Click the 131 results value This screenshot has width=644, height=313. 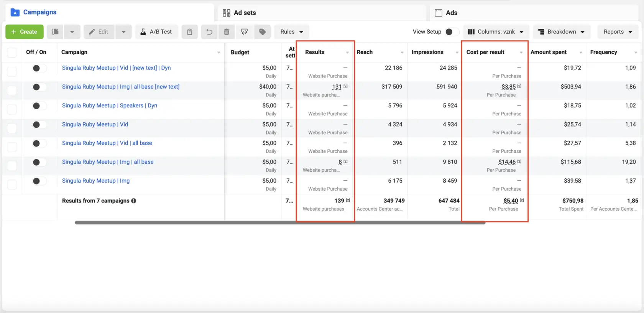337,87
